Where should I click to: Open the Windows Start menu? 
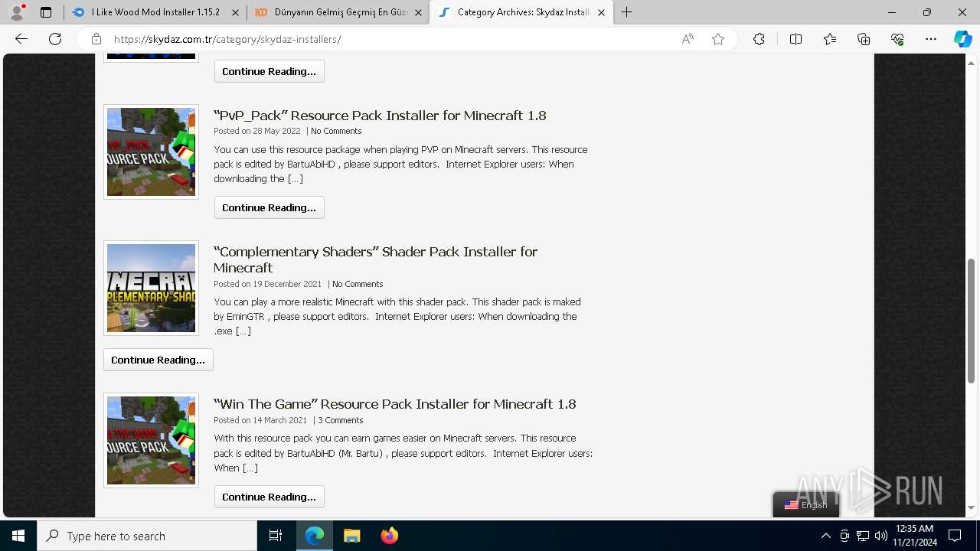(18, 536)
